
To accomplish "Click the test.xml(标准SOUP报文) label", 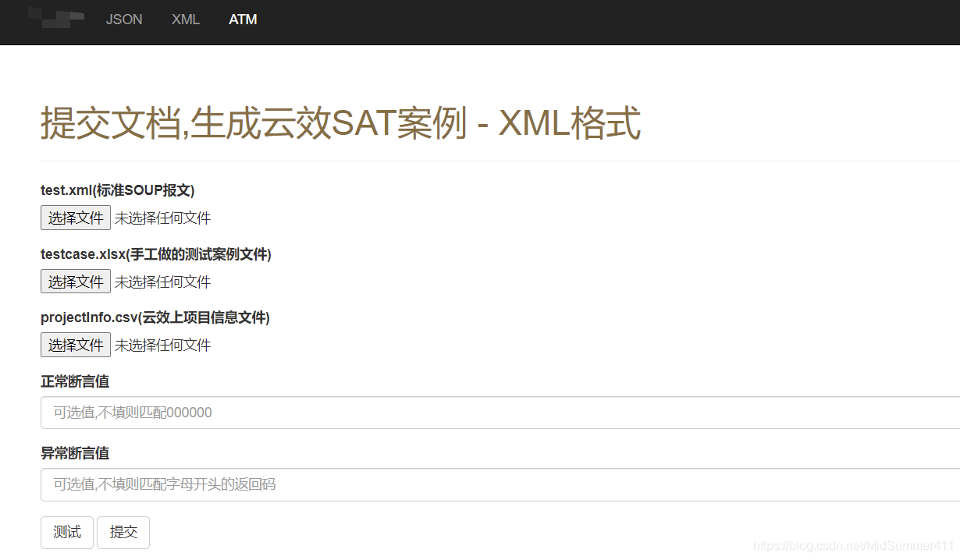I will (118, 190).
